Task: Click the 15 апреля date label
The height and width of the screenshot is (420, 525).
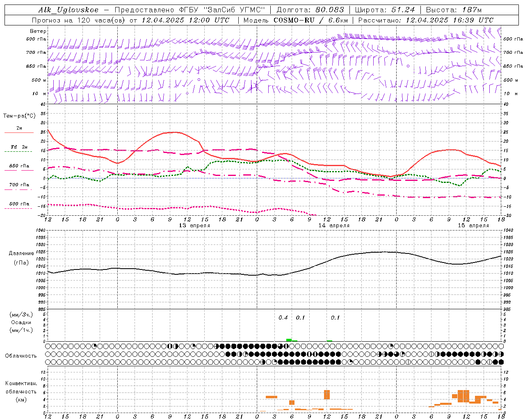Action: coord(473,226)
